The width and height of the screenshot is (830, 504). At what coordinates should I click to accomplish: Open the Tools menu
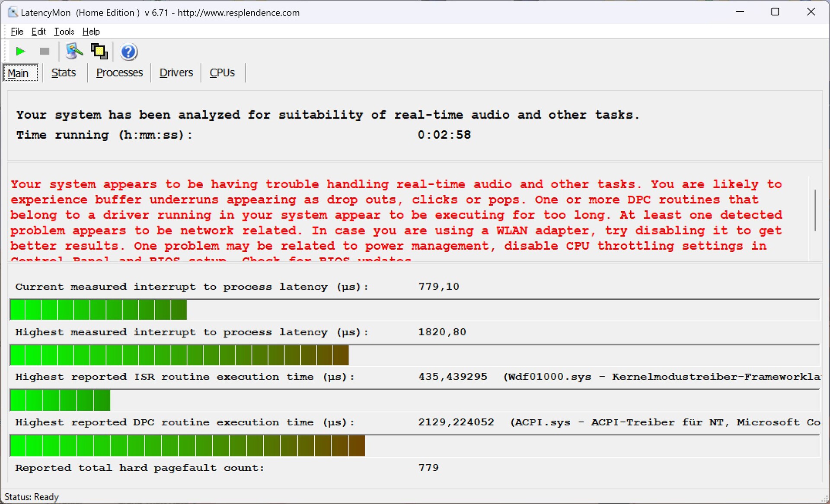64,32
